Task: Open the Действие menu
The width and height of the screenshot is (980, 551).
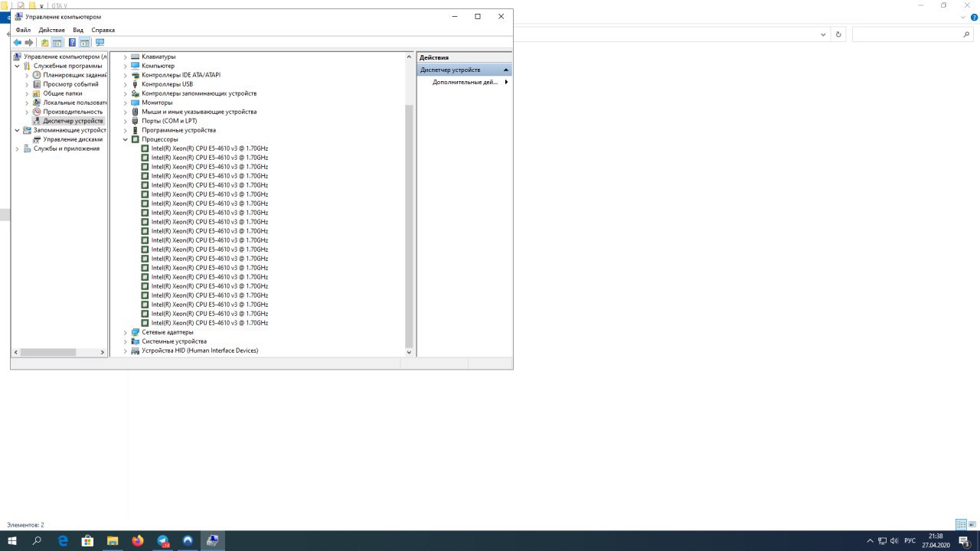Action: (52, 30)
